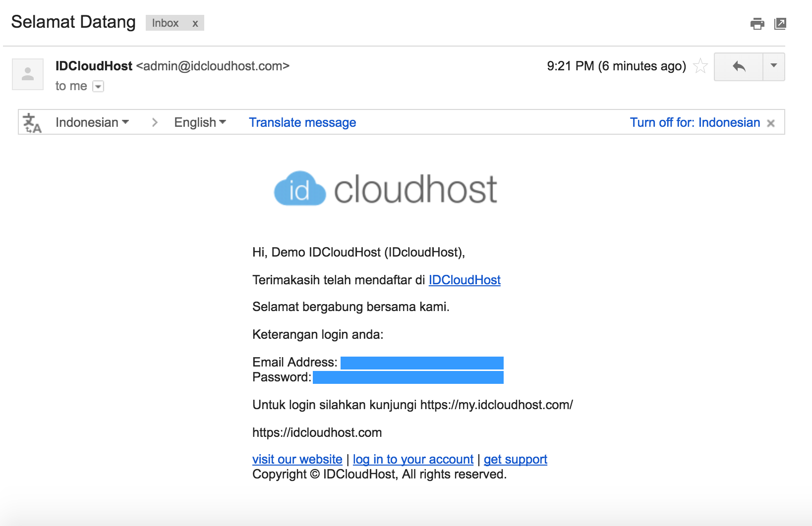Star the Selamat Datang message
The width and height of the screenshot is (812, 526).
click(700, 65)
